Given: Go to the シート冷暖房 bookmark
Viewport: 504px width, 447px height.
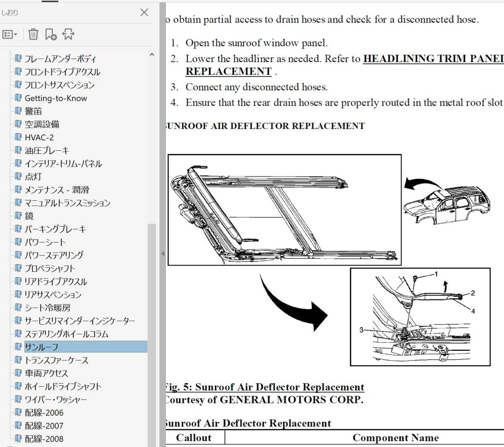Looking at the screenshot, I should 47,308.
